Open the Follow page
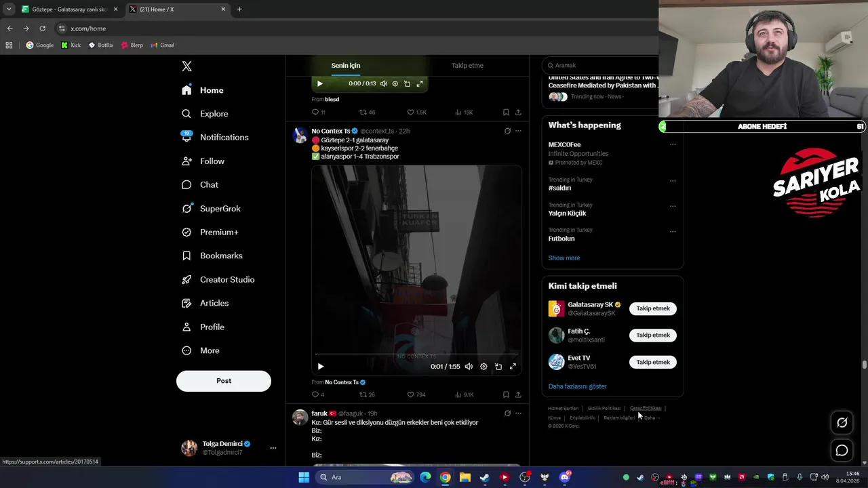The width and height of the screenshot is (868, 488). [x=203, y=161]
